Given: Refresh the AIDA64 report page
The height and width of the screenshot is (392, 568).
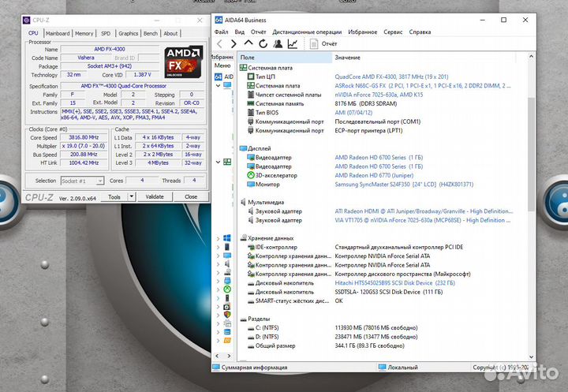Looking at the screenshot, I should [x=263, y=44].
